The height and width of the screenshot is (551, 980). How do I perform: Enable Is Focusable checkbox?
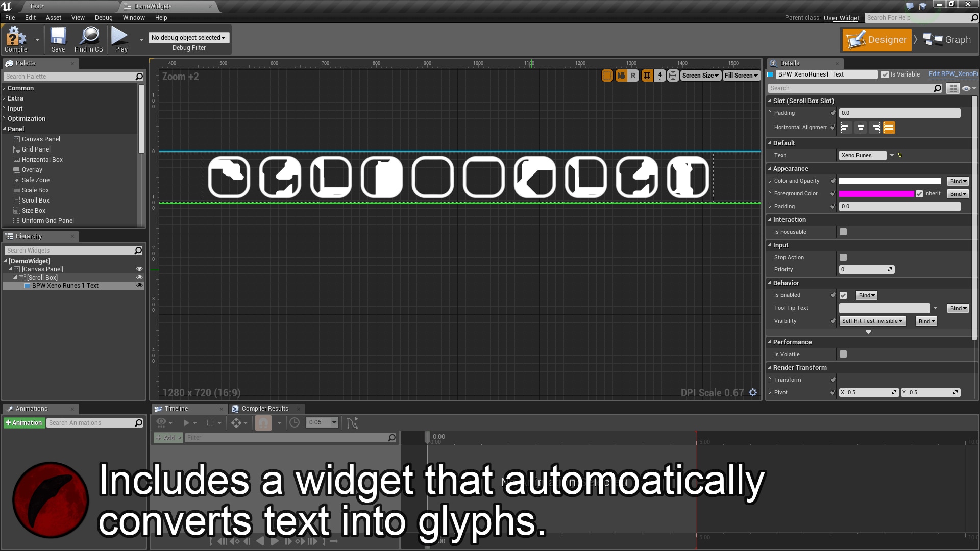click(x=843, y=232)
